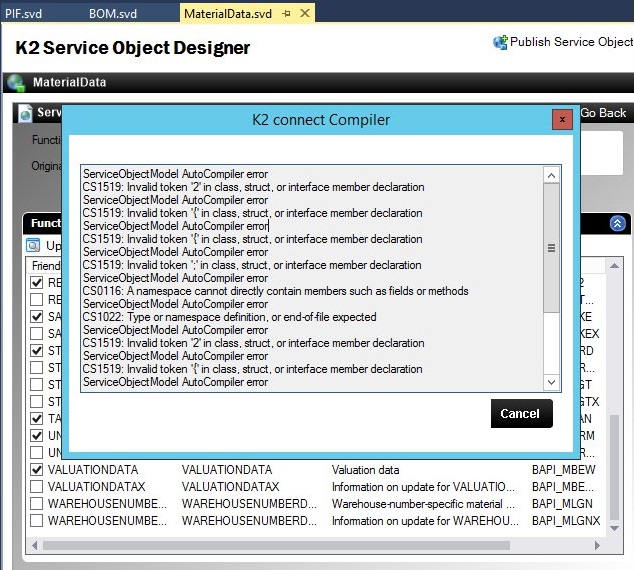The image size is (634, 570).
Task: Check the second UN row checkbox
Action: pyautogui.click(x=37, y=452)
